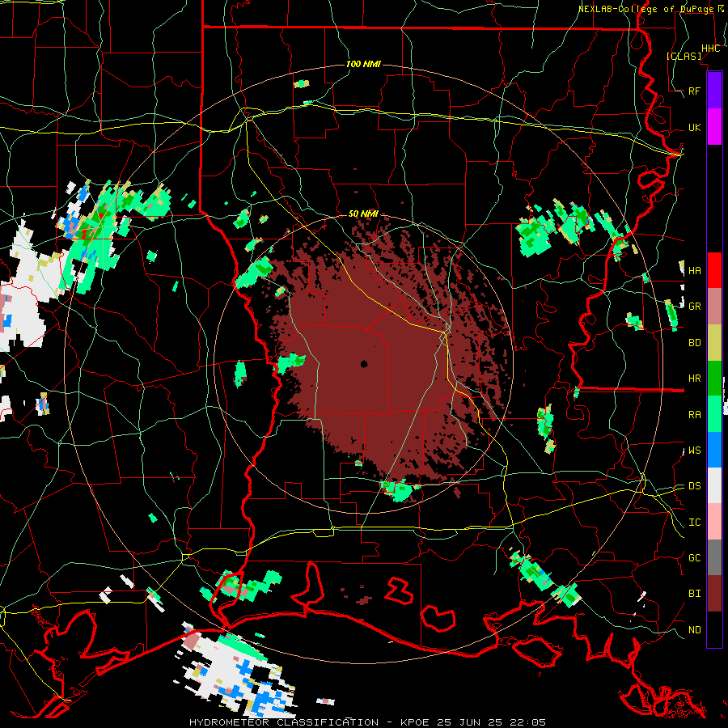Click the ND legend label text
Screen dimensions: 728x728
click(695, 630)
